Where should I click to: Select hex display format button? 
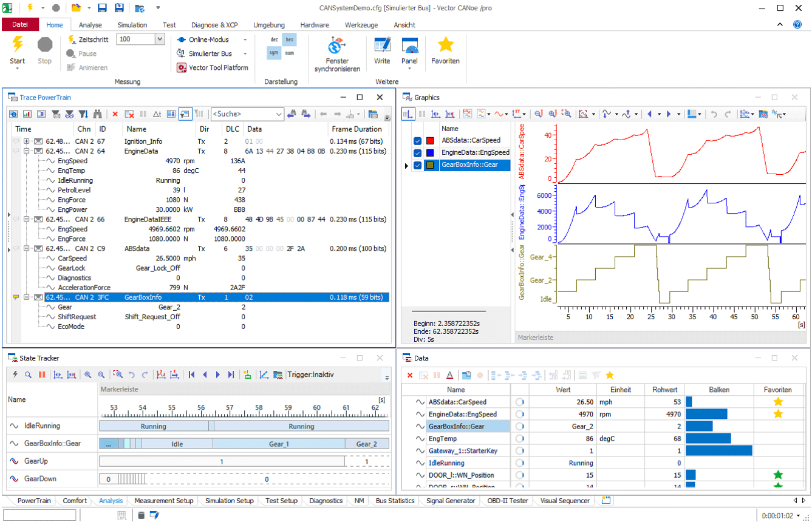[290, 39]
